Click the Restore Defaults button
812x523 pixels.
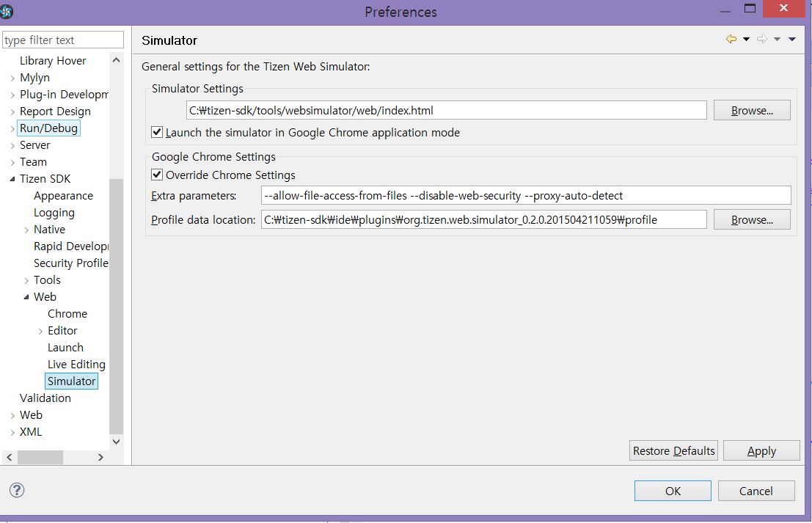673,450
